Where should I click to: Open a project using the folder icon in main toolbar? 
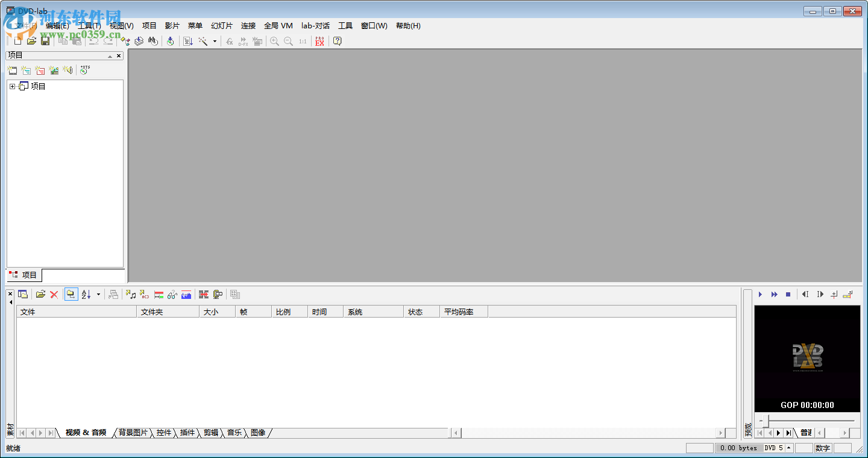[x=31, y=41]
